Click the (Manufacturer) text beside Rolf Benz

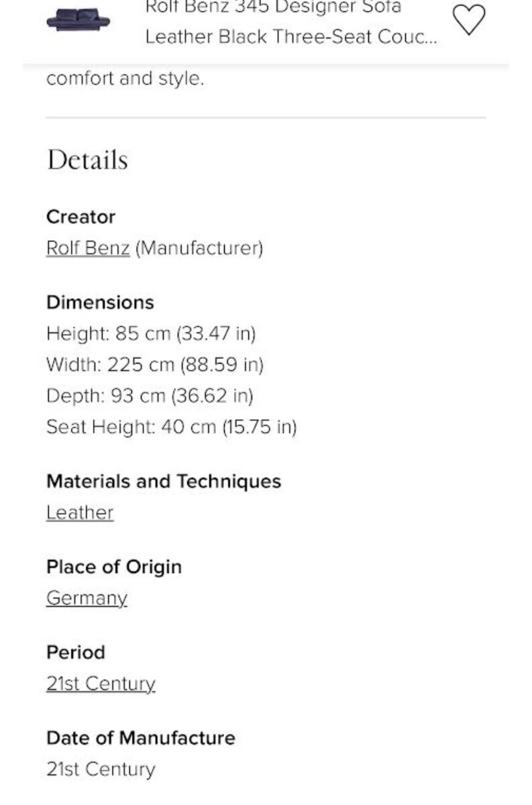199,248
